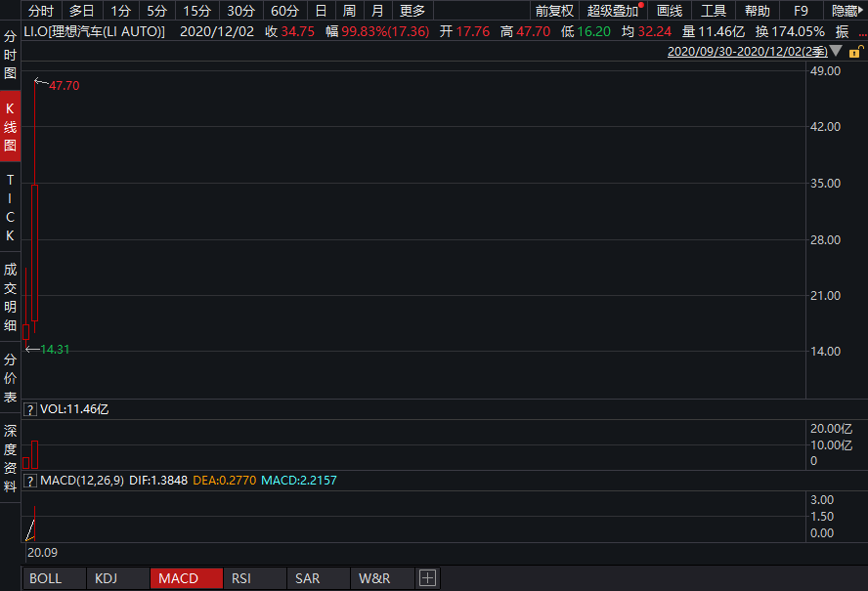Click the DEA:0.2770 value
The width and height of the screenshot is (868, 591).
[224, 481]
